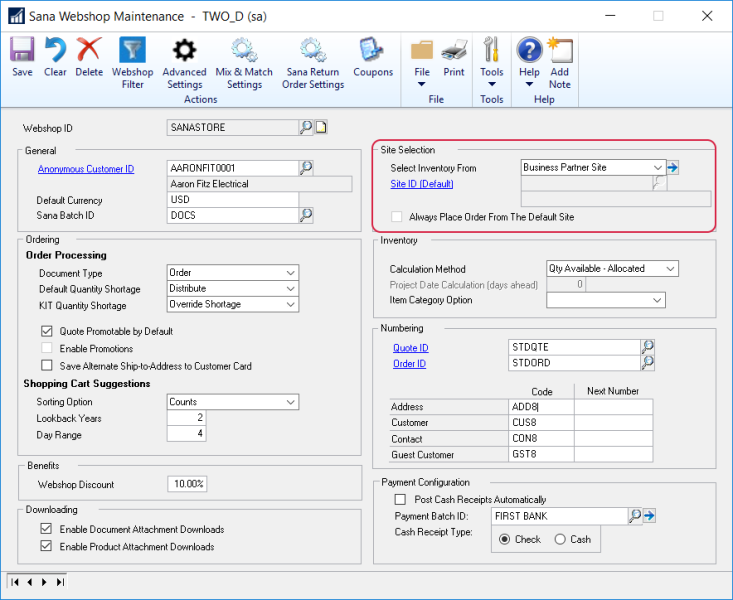Click Site ID (Default) link

pyautogui.click(x=422, y=184)
